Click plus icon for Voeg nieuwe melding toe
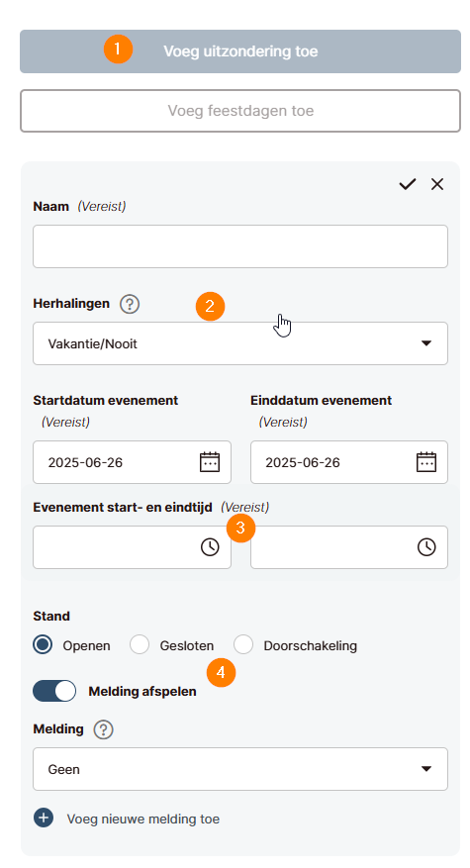Screen dimensions: 470x868 tap(44, 818)
